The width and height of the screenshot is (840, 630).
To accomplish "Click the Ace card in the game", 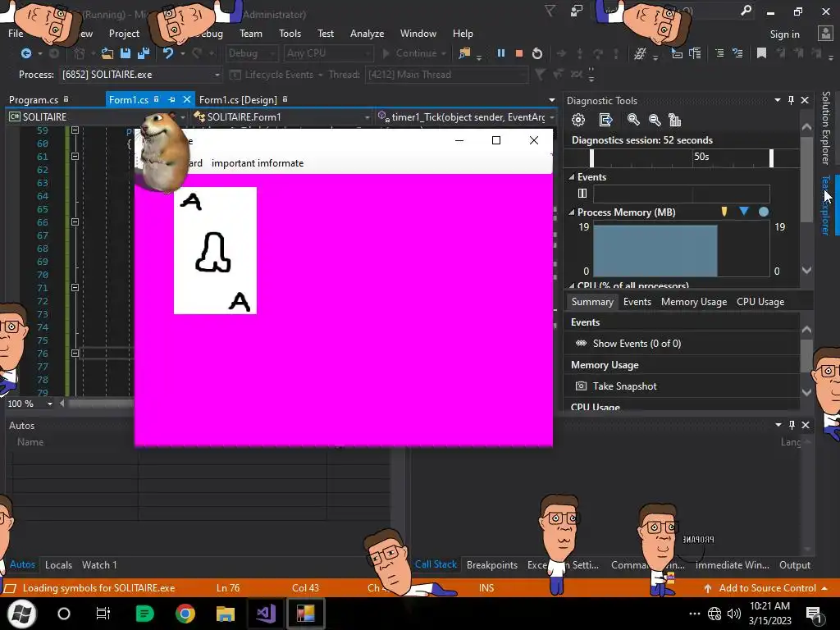I will pos(215,251).
